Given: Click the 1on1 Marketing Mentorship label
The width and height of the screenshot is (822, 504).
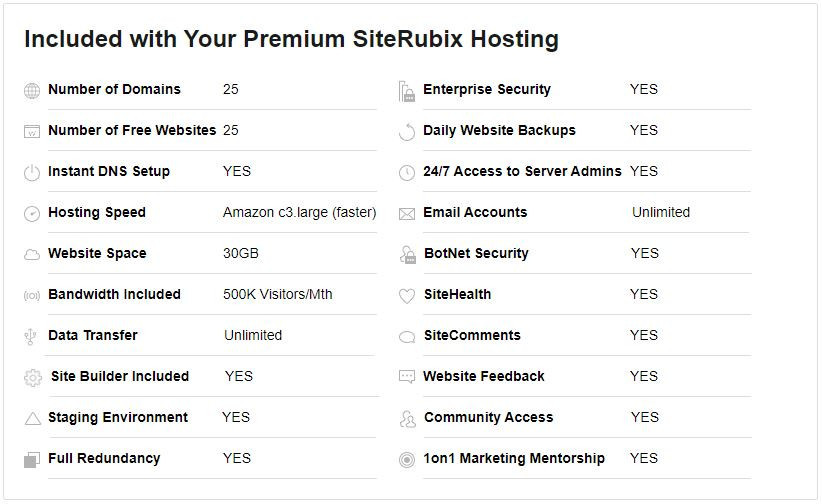Looking at the screenshot, I should click(514, 458).
